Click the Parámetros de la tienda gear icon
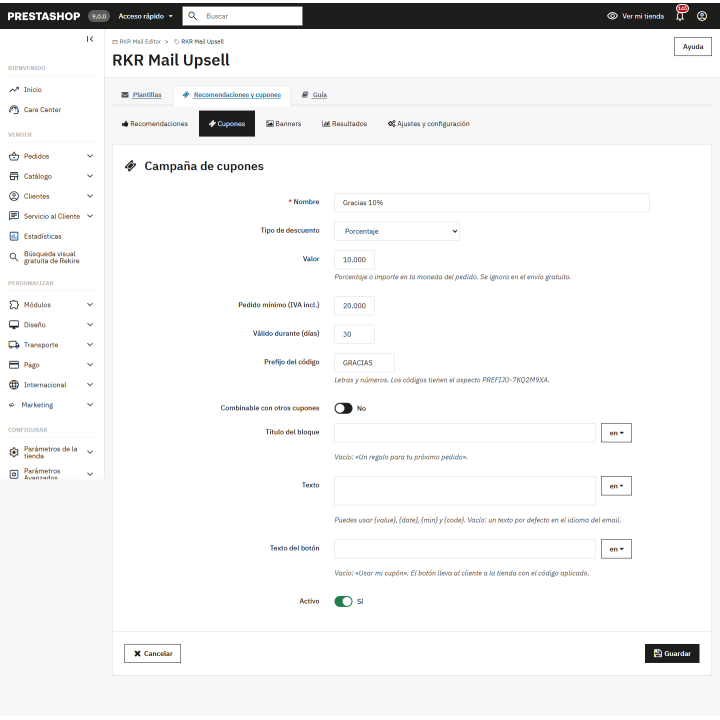This screenshot has height=720, width=720. [x=14, y=452]
